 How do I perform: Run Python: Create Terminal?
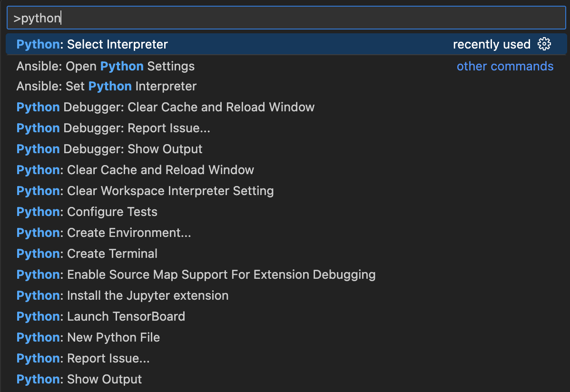[x=286, y=254]
